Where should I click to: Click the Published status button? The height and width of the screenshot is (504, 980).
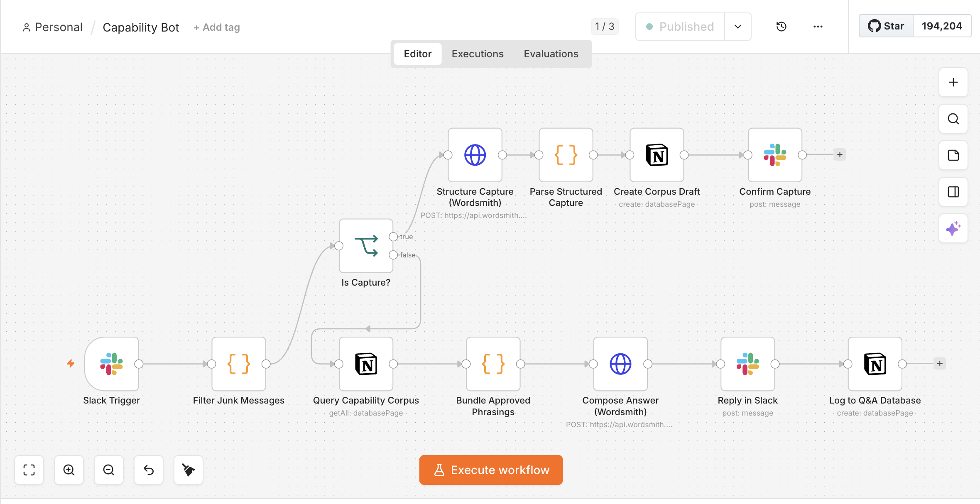pos(680,27)
